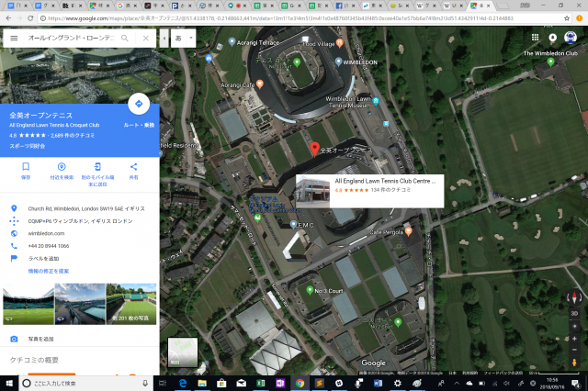Screen dimensions: 588x391
Task: Click the フィードバックの送信 footer link
Action: [503, 373]
